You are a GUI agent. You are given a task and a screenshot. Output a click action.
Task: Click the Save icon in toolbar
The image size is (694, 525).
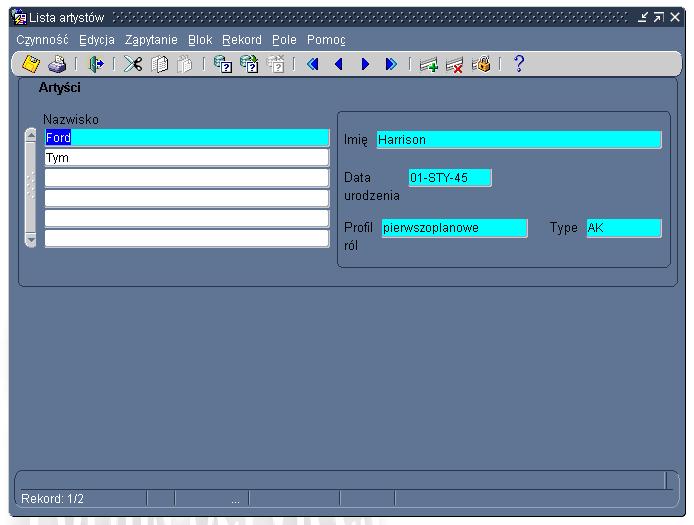31,64
